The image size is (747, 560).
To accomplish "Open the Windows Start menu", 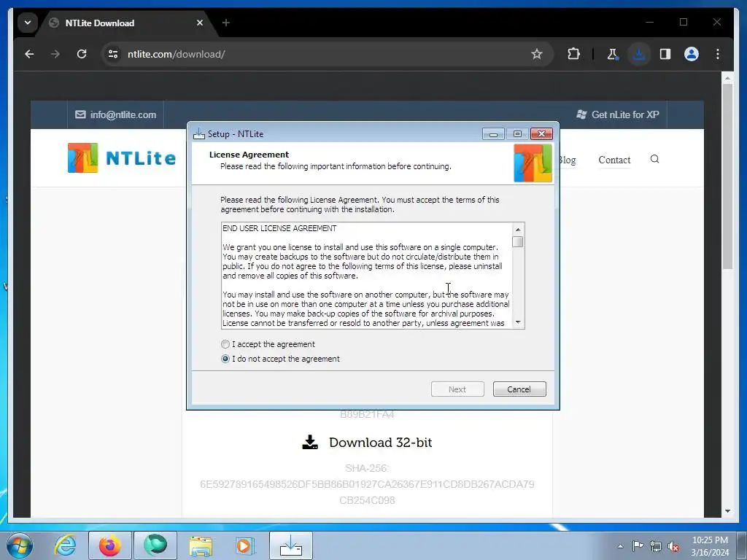I will (x=20, y=545).
